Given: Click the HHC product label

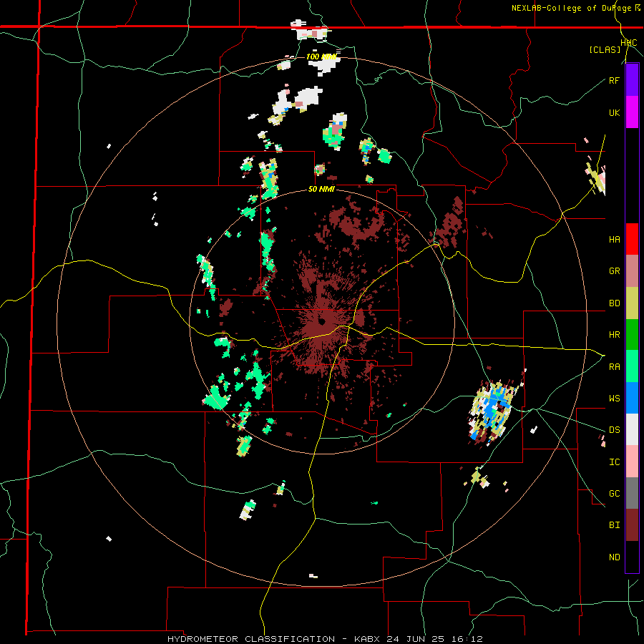Looking at the screenshot, I should (x=629, y=43).
